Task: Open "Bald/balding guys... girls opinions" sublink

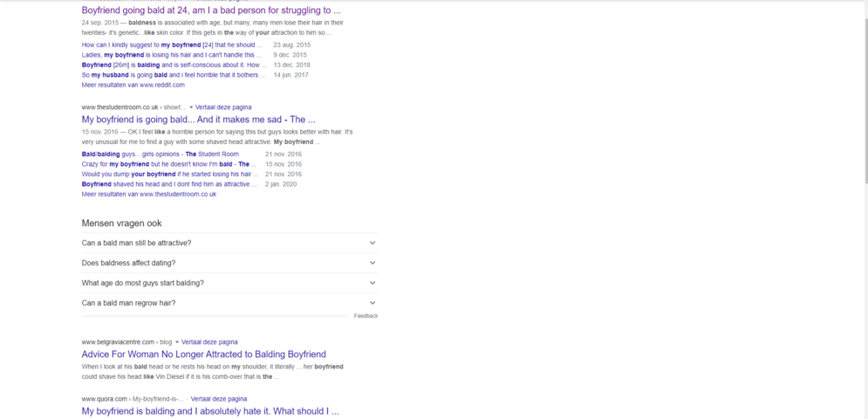Action: (x=160, y=154)
